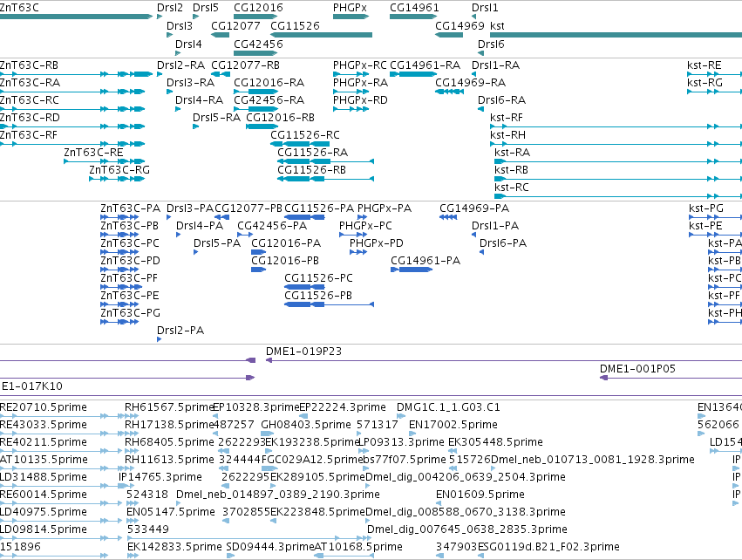Viewport: 742px width, 560px height.
Task: Select transcript ZnT63C-RA
Action: click(31, 82)
